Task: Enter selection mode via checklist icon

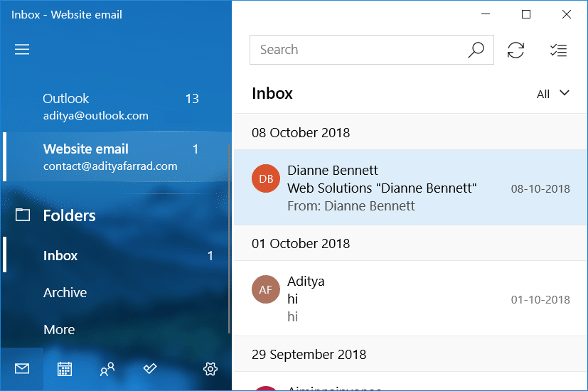Action: point(558,50)
